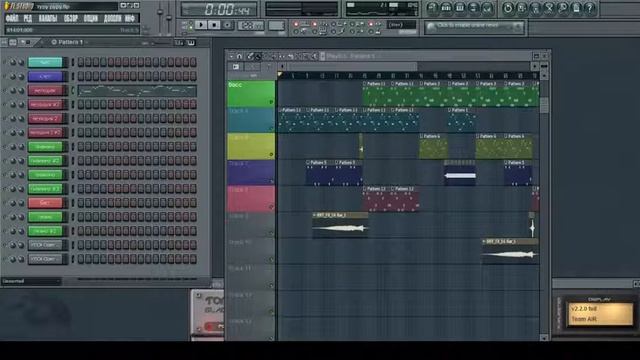The height and width of the screenshot is (360, 640).
Task: Open the help question mark icon
Action: tap(589, 8)
